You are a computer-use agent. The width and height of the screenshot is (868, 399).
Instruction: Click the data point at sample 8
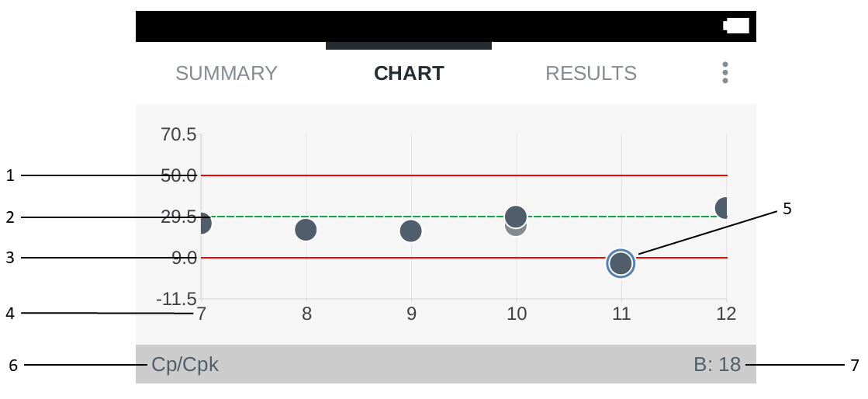pyautogui.click(x=306, y=230)
